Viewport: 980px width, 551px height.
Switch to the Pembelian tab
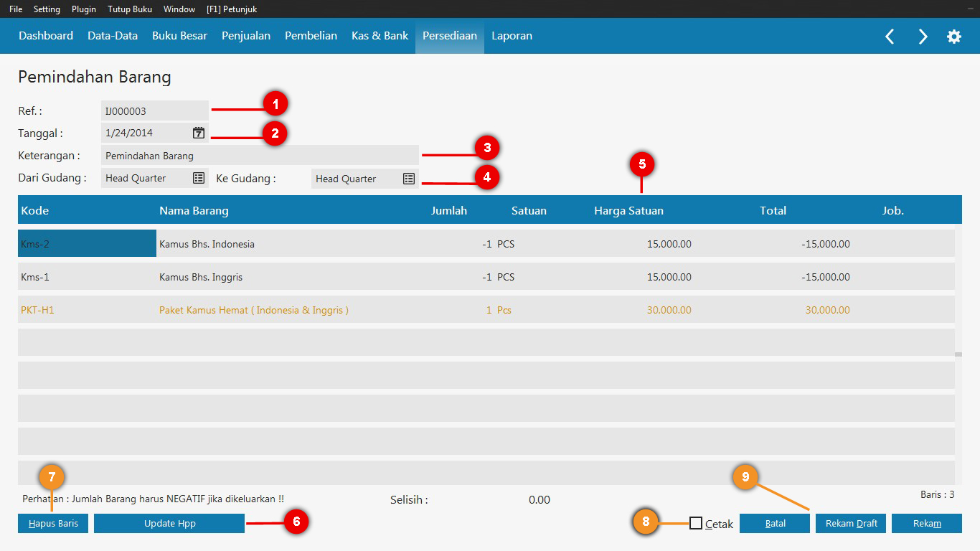click(x=311, y=36)
